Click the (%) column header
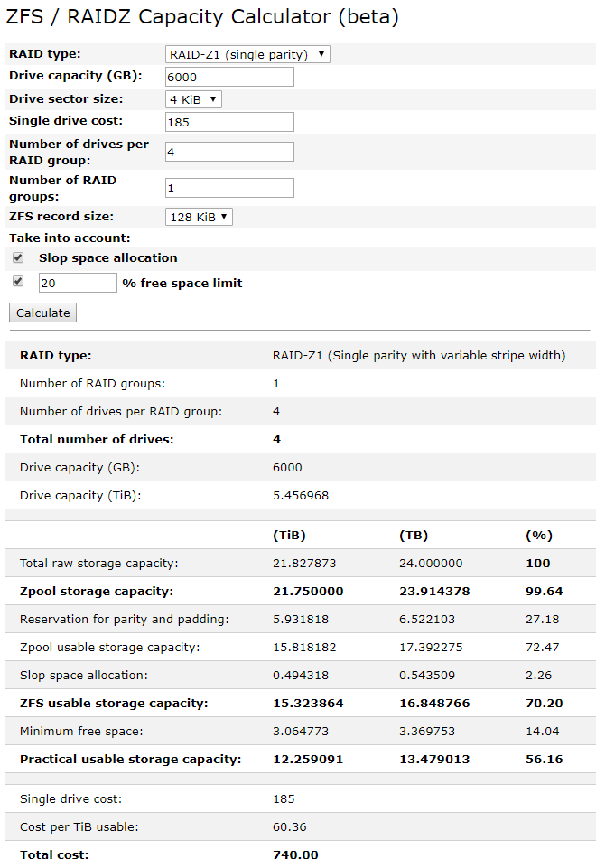Viewport: 596px width, 868px height. (539, 536)
